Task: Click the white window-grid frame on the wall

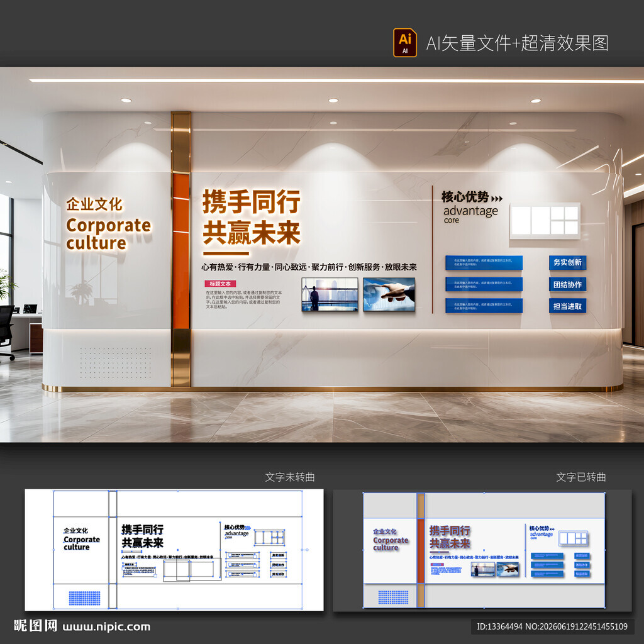Action: [x=545, y=221]
